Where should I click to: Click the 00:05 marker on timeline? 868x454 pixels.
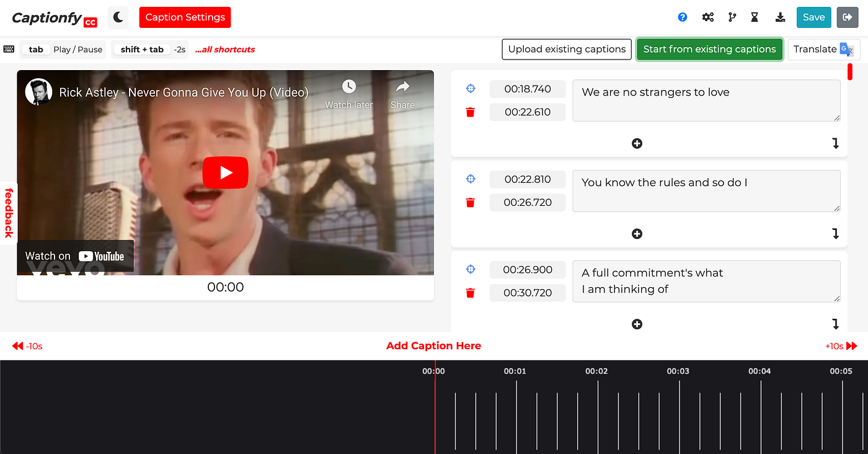point(841,372)
